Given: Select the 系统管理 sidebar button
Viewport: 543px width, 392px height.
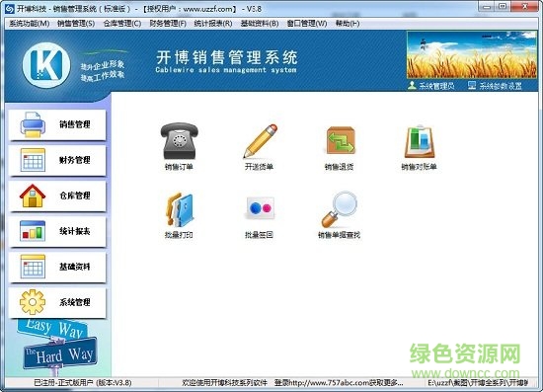Looking at the screenshot, I should click(x=57, y=303).
